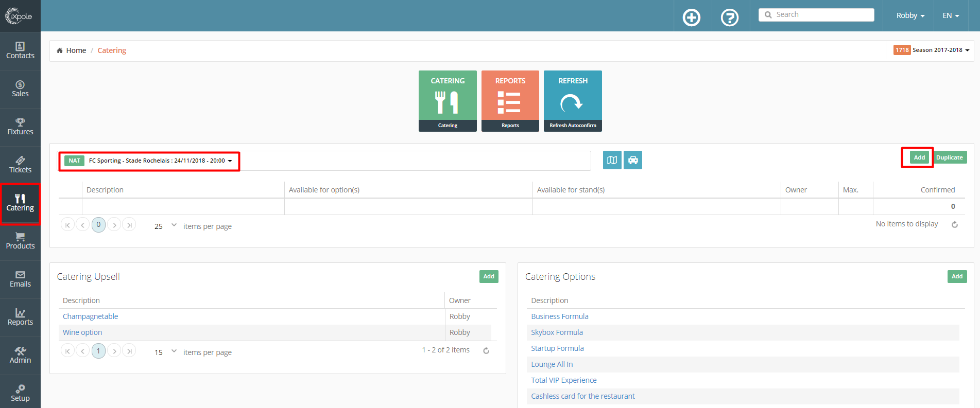Open Emails in the sidebar
The image size is (980, 408).
20,279
